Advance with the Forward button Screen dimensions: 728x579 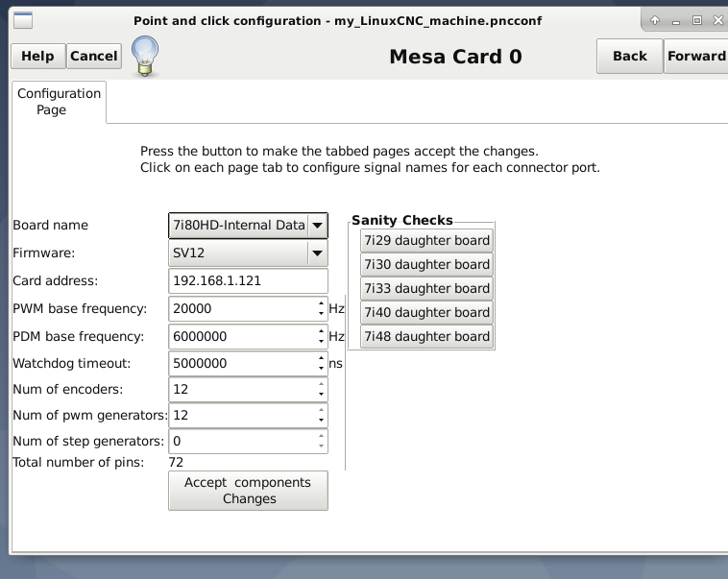point(696,57)
